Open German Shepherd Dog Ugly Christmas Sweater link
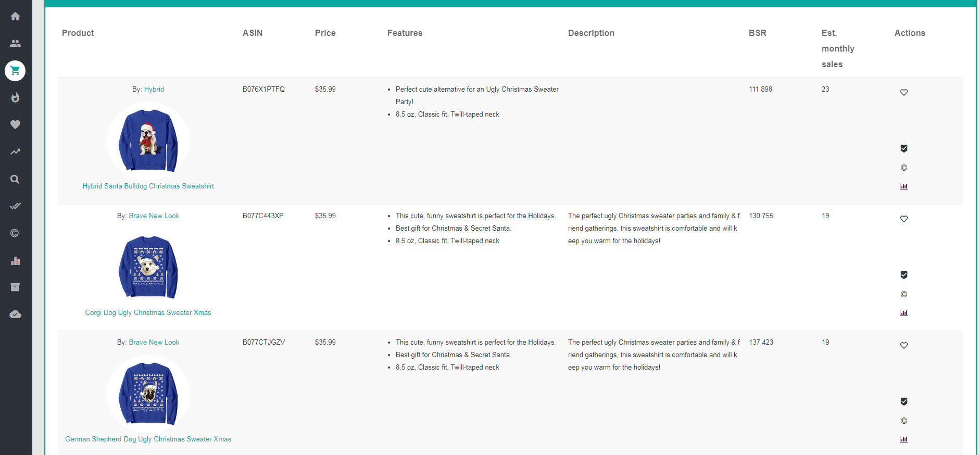 (x=148, y=439)
